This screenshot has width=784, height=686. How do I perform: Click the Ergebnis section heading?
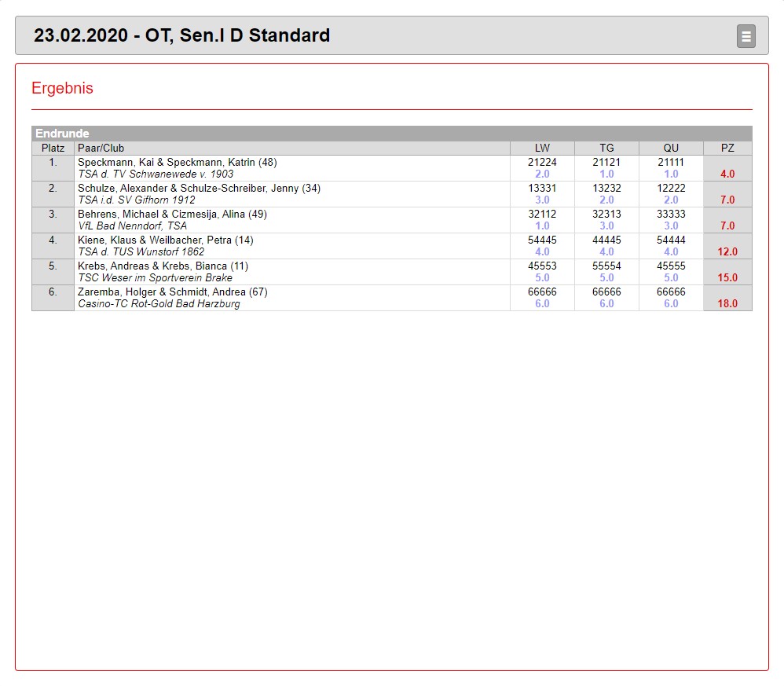[x=62, y=88]
